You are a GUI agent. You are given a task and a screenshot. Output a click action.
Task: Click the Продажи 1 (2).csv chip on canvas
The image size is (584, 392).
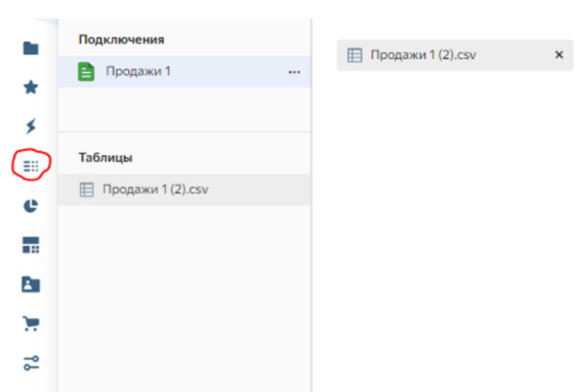[455, 55]
